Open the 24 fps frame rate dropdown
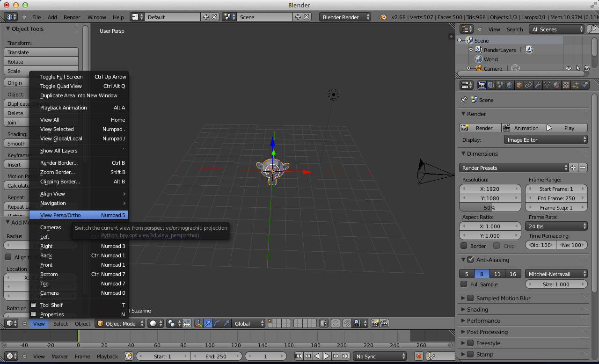The width and height of the screenshot is (599, 364). (556, 226)
